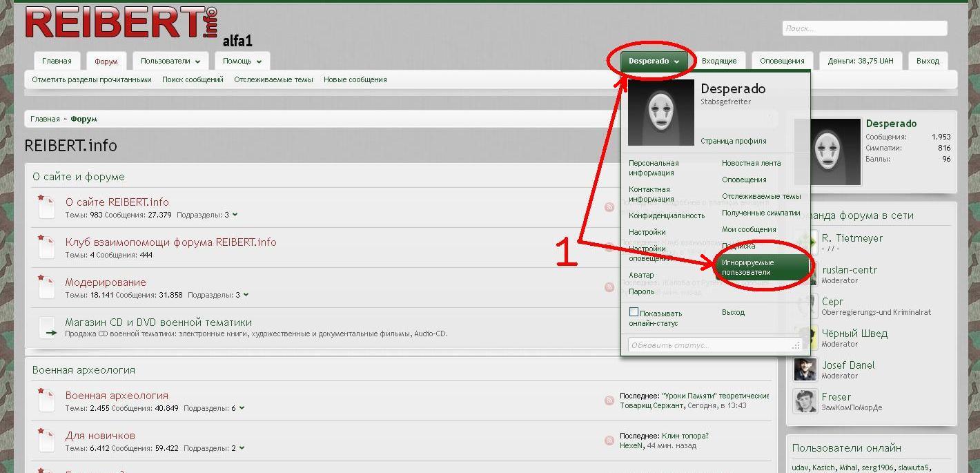Click category heading О сайте и форуме
Screen dimensions: 980x473
[79, 177]
